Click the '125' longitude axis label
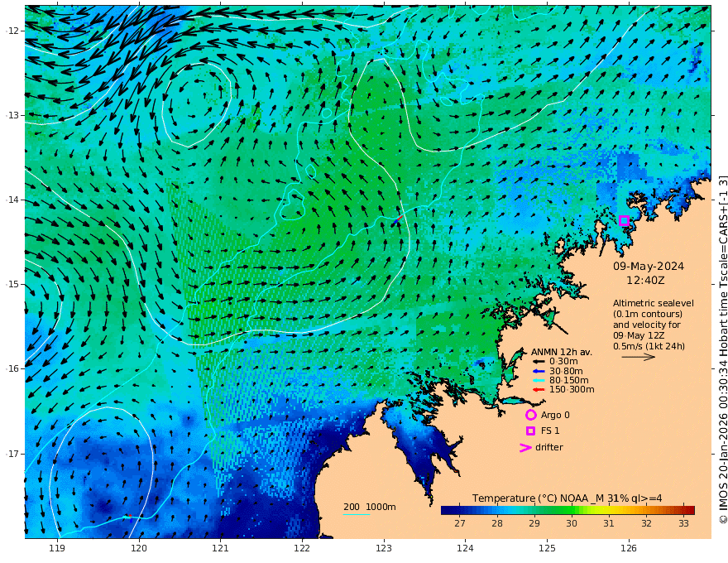728x563 pixels. [x=548, y=549]
